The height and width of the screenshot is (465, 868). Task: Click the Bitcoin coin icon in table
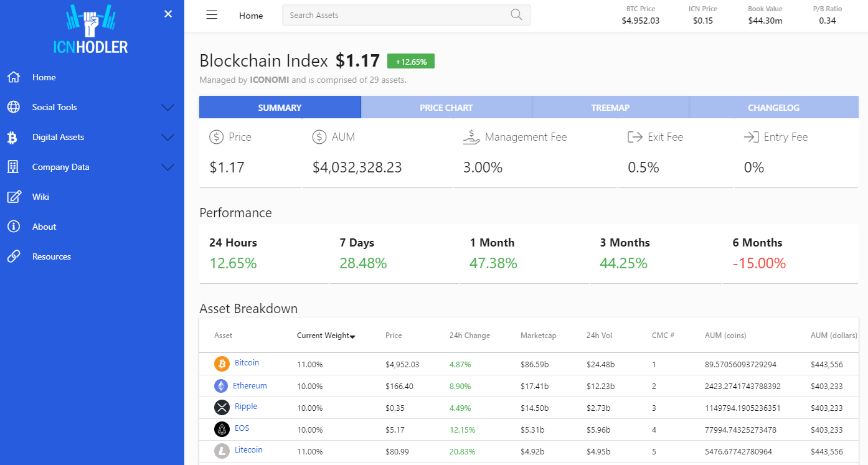[222, 364]
